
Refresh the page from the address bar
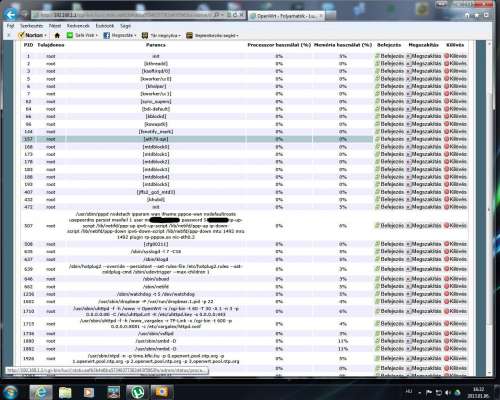point(235,15)
